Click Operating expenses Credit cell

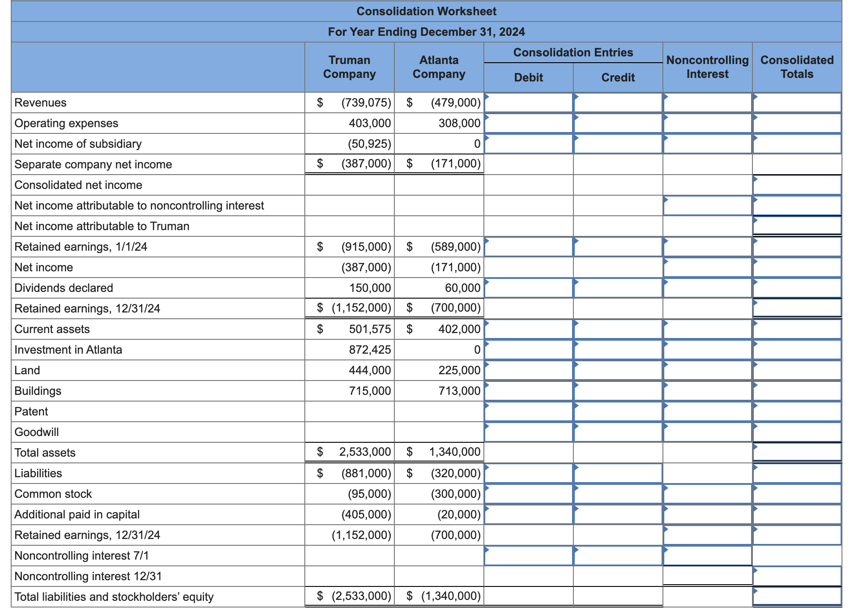[618, 123]
